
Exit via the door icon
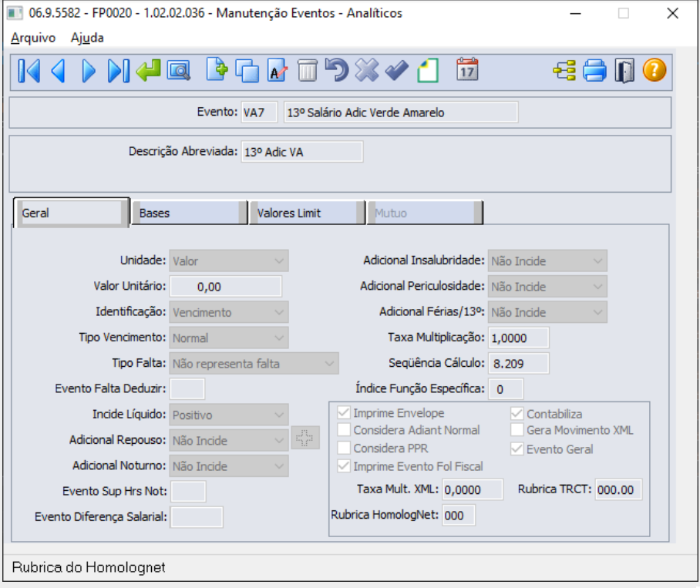(x=624, y=70)
